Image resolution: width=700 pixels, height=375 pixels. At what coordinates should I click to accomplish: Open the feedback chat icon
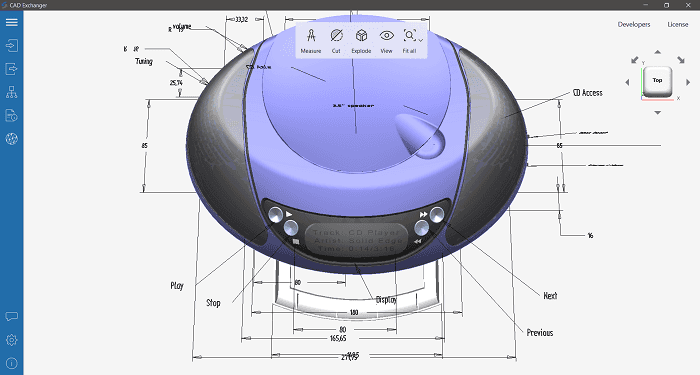tap(12, 317)
